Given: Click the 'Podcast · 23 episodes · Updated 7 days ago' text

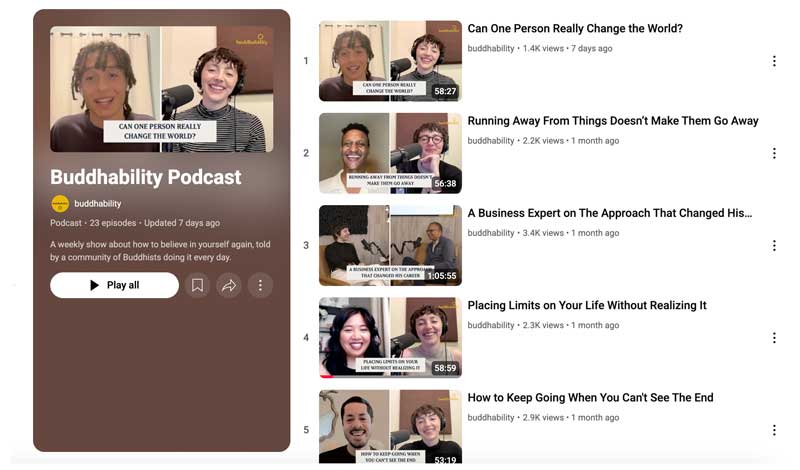Looking at the screenshot, I should tap(135, 223).
